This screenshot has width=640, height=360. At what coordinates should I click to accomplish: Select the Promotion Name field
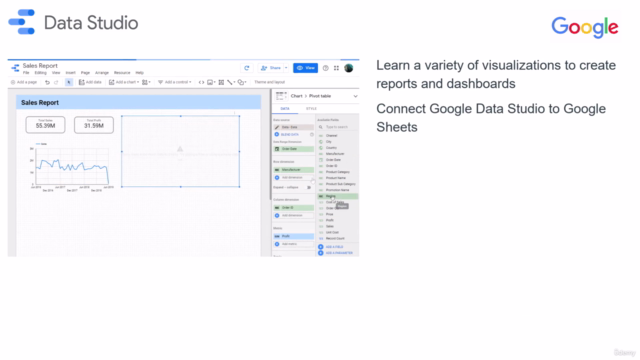338,190
